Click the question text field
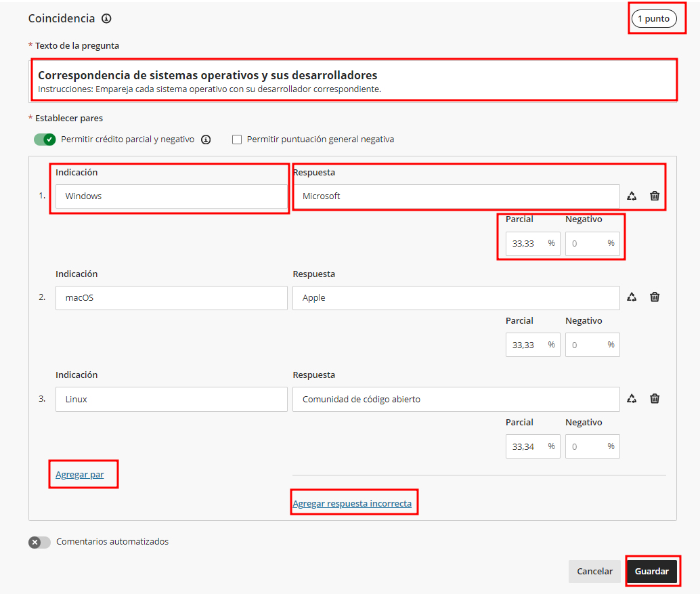The height and width of the screenshot is (594, 700). [353, 81]
